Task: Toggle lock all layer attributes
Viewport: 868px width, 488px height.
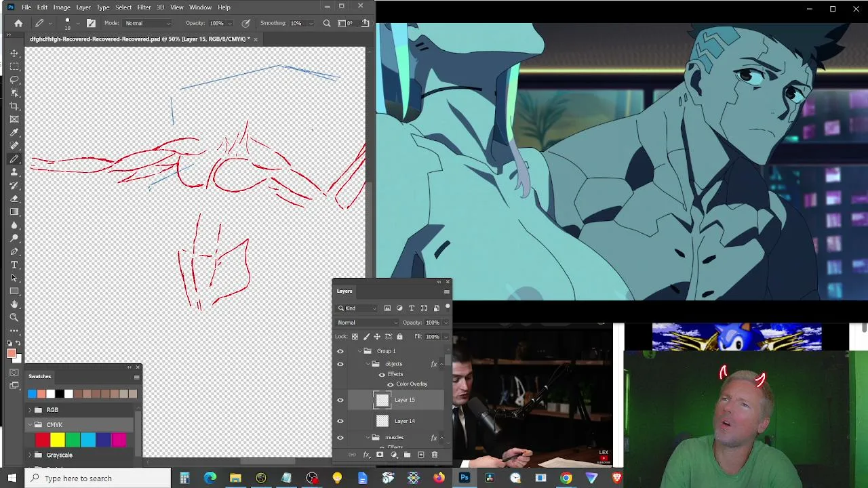Action: coord(399,337)
